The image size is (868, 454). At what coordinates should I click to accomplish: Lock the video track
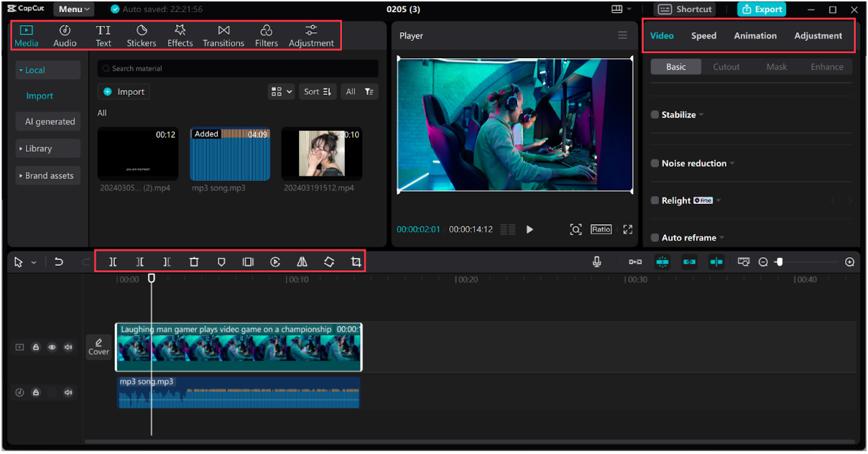[35, 347]
